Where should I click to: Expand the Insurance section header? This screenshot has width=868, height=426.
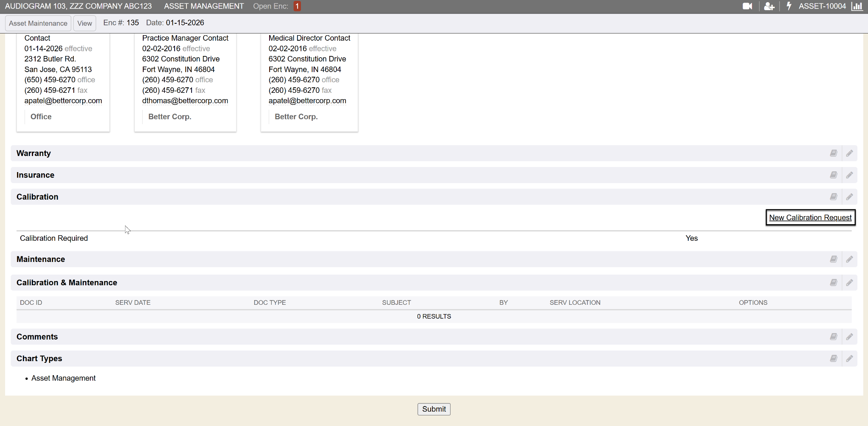[x=36, y=175]
